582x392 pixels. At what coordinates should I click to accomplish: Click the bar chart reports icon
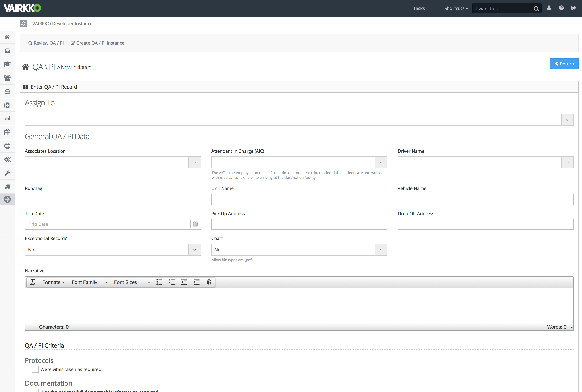tap(8, 118)
